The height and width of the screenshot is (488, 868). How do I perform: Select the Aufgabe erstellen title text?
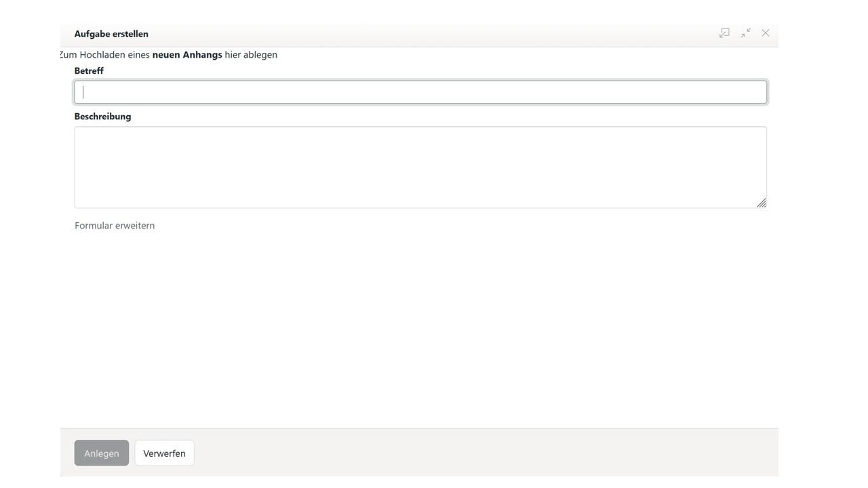pyautogui.click(x=111, y=34)
